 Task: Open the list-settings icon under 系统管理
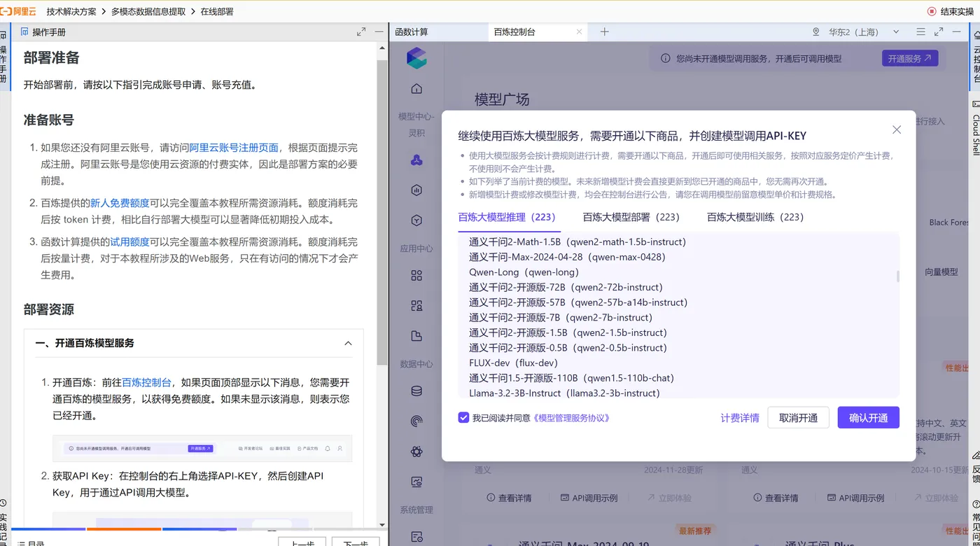(x=416, y=537)
